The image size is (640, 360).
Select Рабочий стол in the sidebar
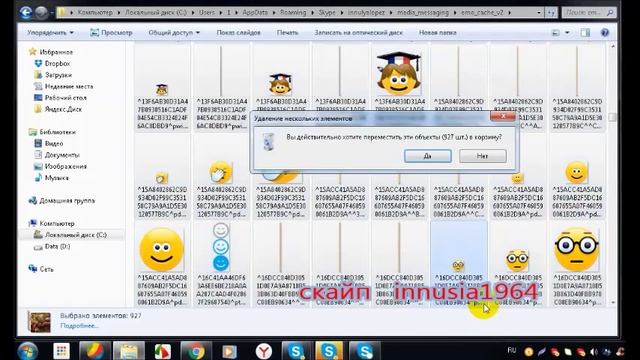coord(65,98)
